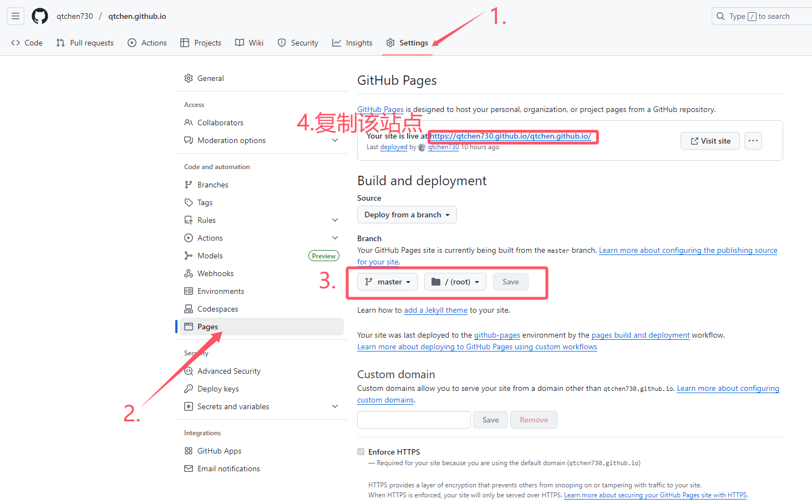Click the GitHub Pages intro link
Viewport: 812px width, 504px height.
(x=380, y=109)
